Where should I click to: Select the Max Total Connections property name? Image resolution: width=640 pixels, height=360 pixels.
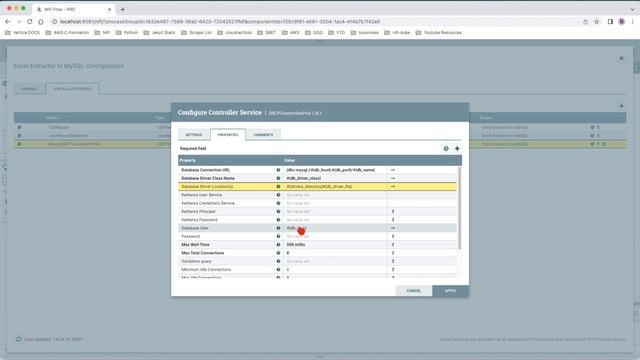(x=202, y=253)
